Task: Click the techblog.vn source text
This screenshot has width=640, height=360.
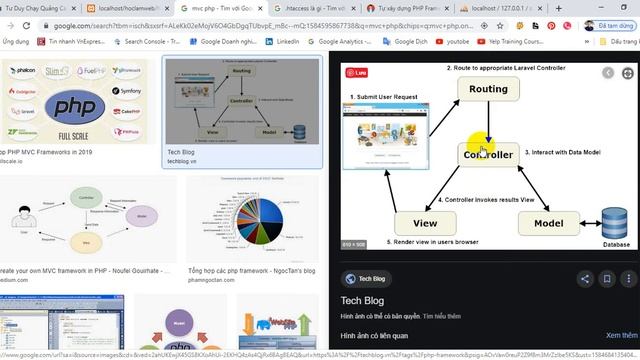Action: pos(182,161)
